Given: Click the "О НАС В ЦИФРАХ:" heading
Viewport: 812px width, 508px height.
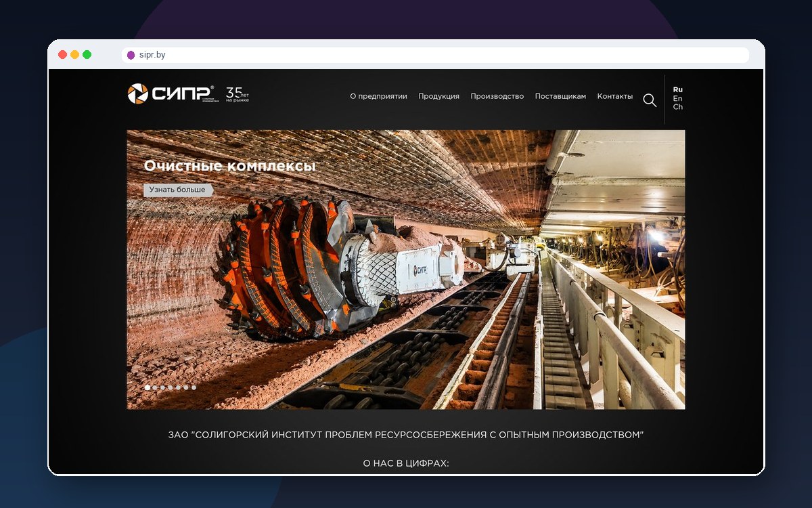Looking at the screenshot, I should point(406,463).
